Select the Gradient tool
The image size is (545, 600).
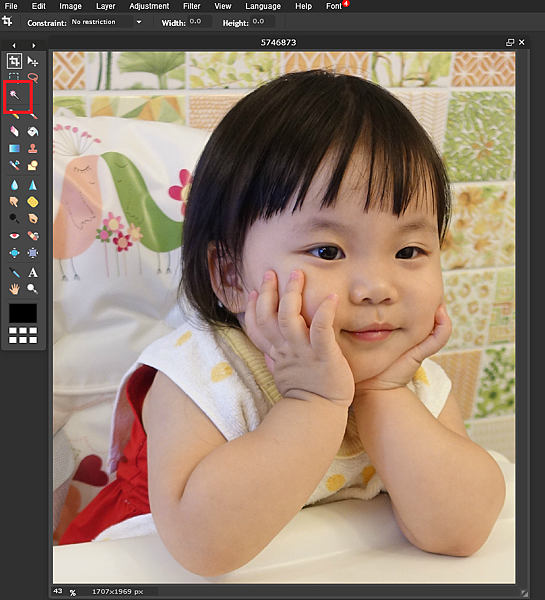pos(15,148)
